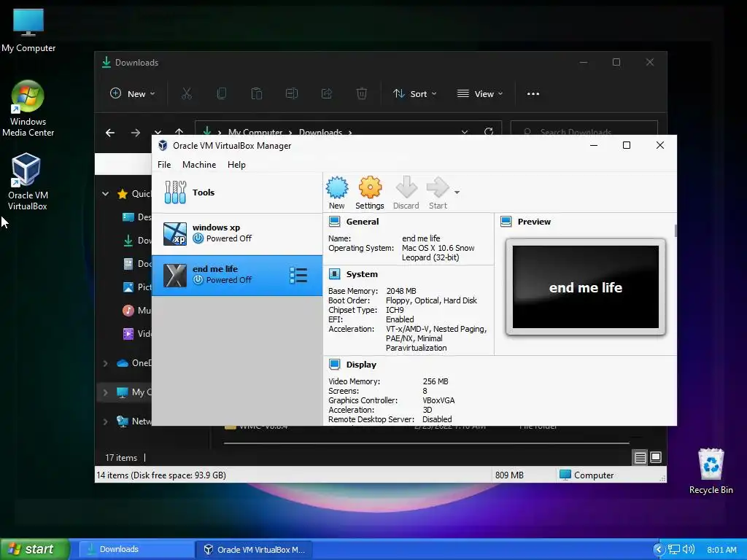Open the Help menu in VirtualBox

(236, 165)
